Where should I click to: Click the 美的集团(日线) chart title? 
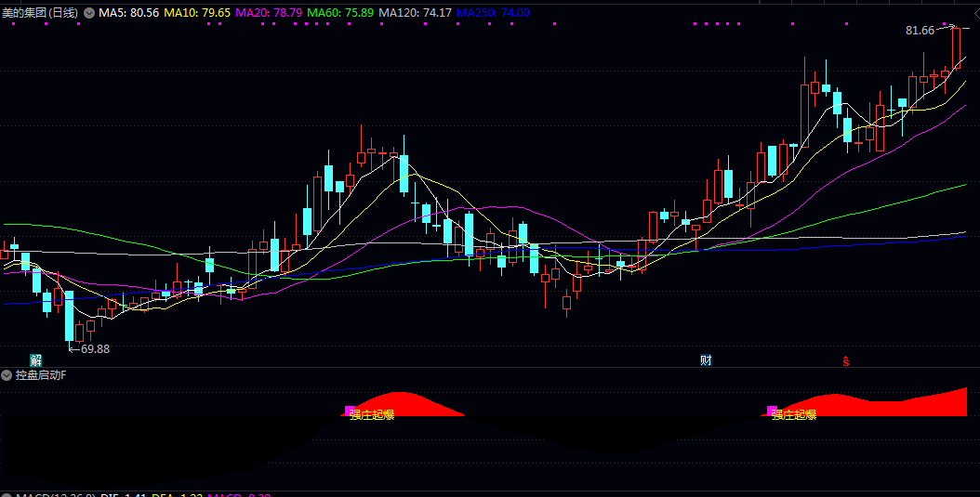click(40, 12)
